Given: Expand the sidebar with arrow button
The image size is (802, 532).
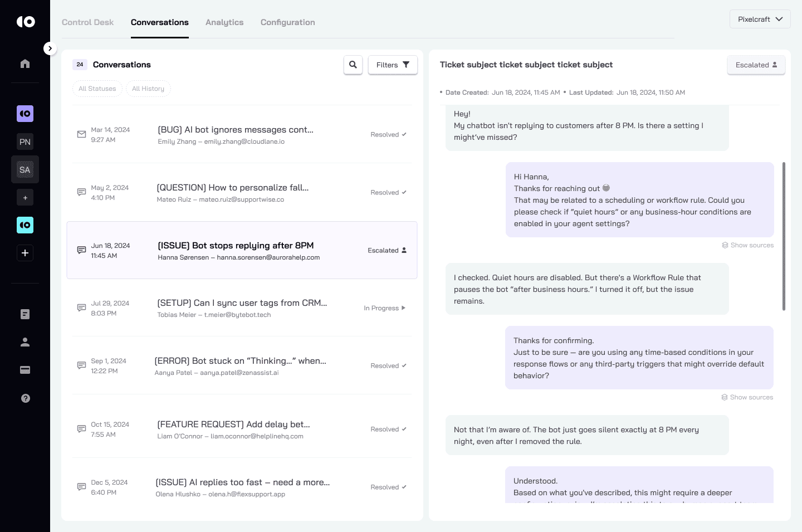Looking at the screenshot, I should (50, 48).
